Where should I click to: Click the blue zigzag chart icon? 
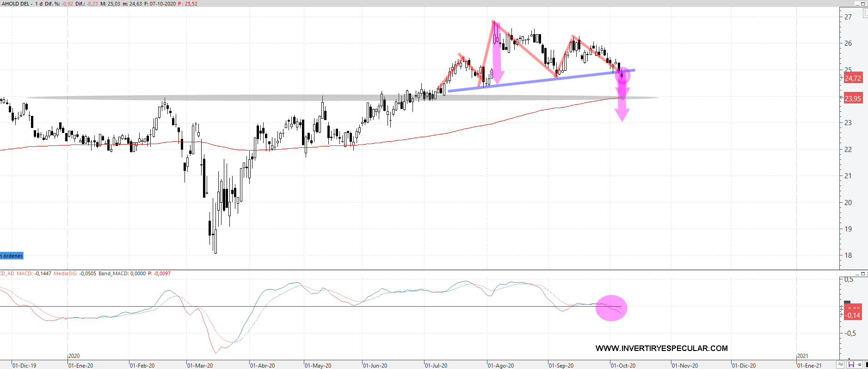[841, 365]
